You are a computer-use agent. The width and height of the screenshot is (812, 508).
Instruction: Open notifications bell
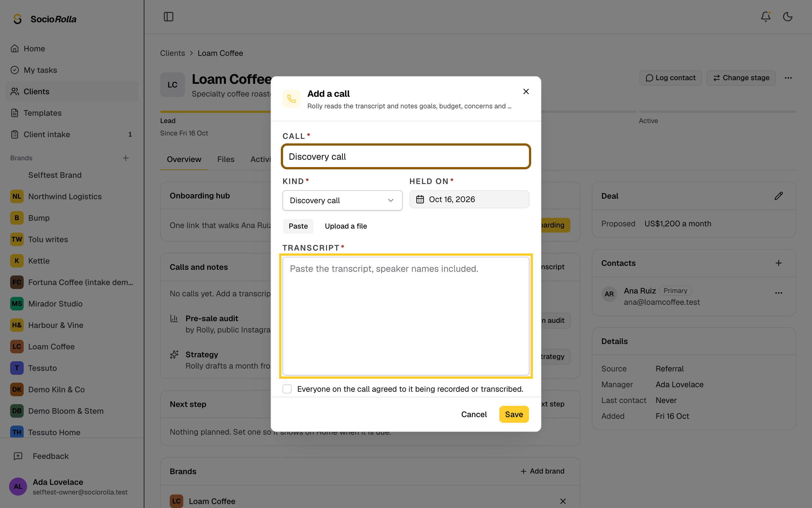(x=765, y=17)
